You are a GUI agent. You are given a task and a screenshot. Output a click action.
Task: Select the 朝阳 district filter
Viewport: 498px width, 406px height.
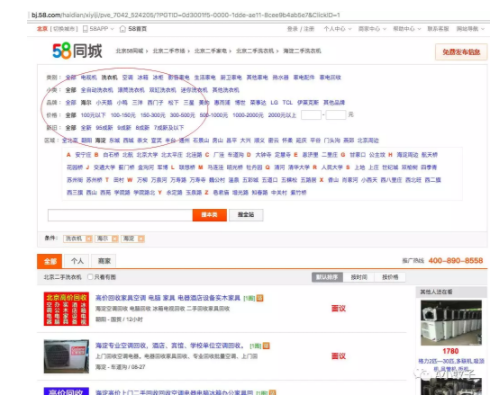pyautogui.click(x=87, y=141)
